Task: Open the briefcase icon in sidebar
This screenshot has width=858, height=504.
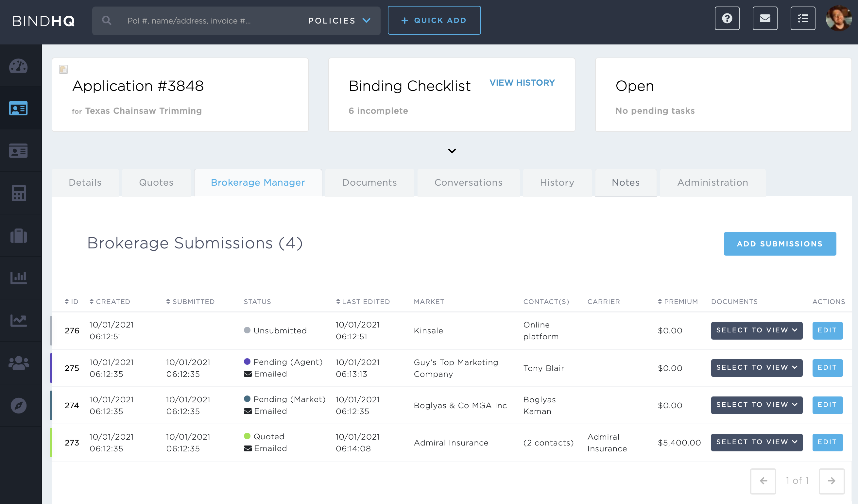Action: [18, 236]
